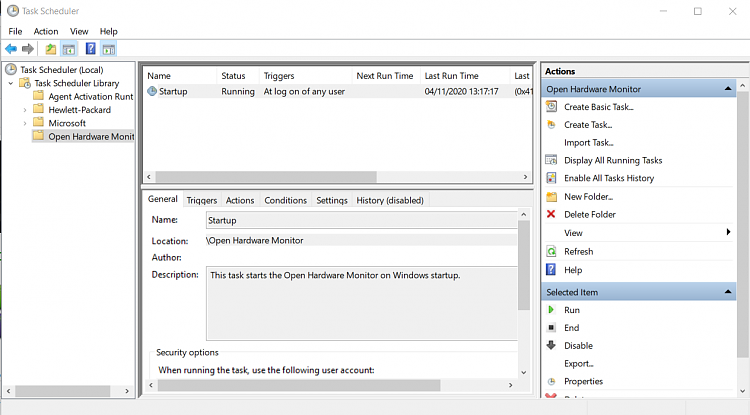Screen dimensions: 750x415
Task: Sort by the Next Run Time column header
Action: coord(386,76)
